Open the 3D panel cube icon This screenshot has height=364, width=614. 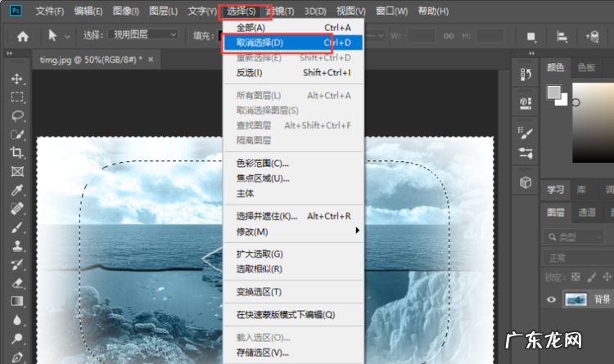526,182
